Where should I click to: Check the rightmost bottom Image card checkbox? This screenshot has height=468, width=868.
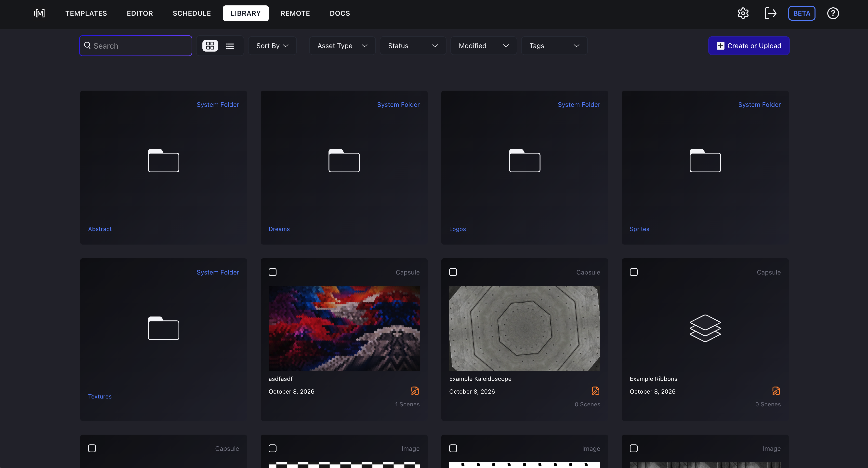[634, 448]
